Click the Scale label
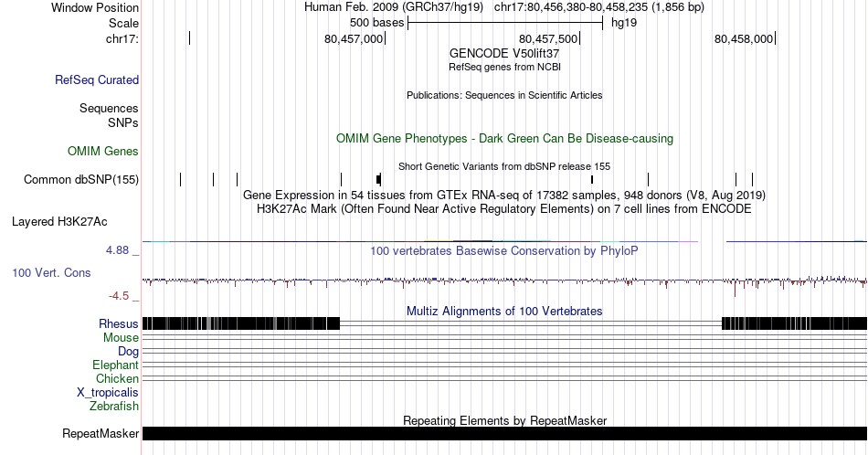The width and height of the screenshot is (868, 455). [x=124, y=23]
